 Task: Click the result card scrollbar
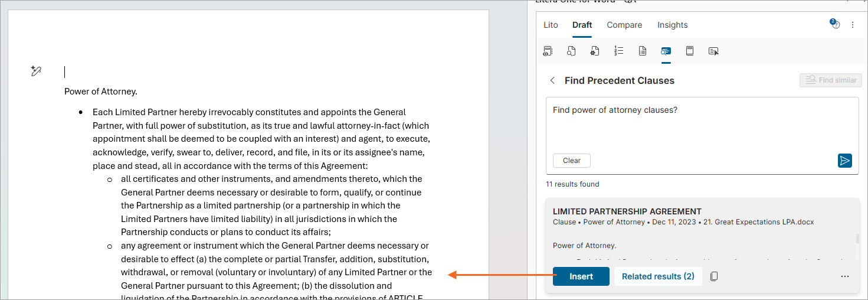857,239
